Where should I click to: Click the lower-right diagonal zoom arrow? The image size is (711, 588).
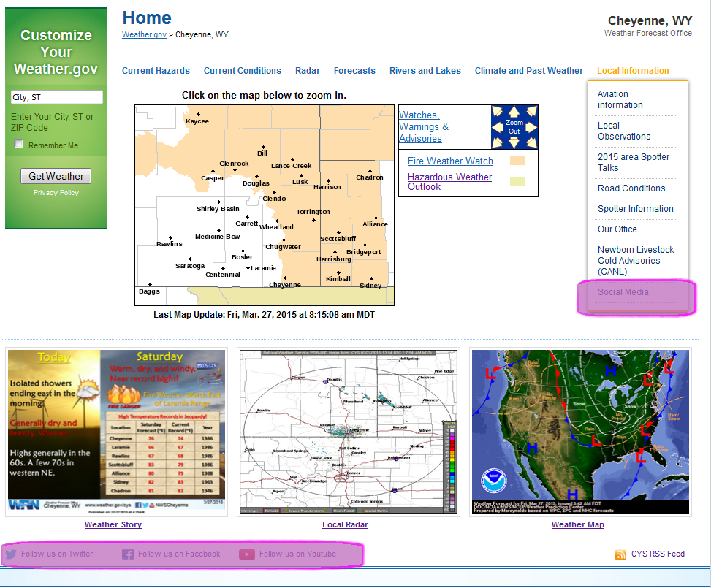tap(531, 143)
